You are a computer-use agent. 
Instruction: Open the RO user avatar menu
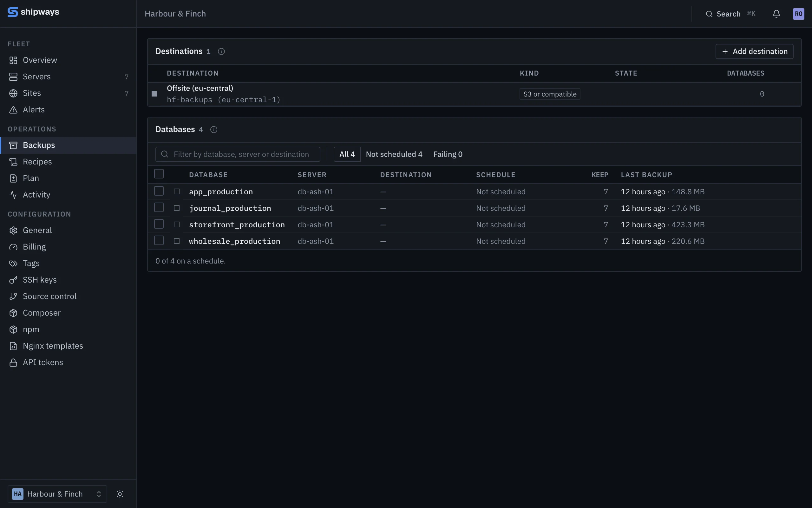coord(798,14)
